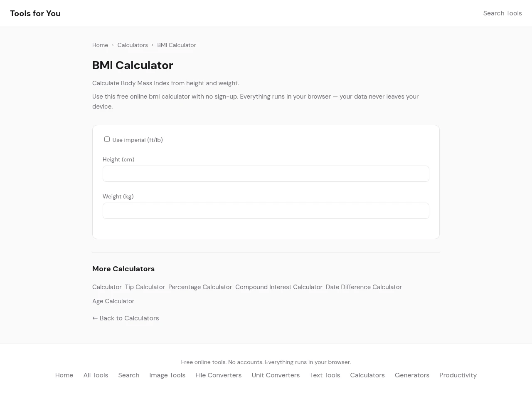The height and width of the screenshot is (394, 532).
Task: Open the Percentage Calculator link
Action: click(x=200, y=287)
